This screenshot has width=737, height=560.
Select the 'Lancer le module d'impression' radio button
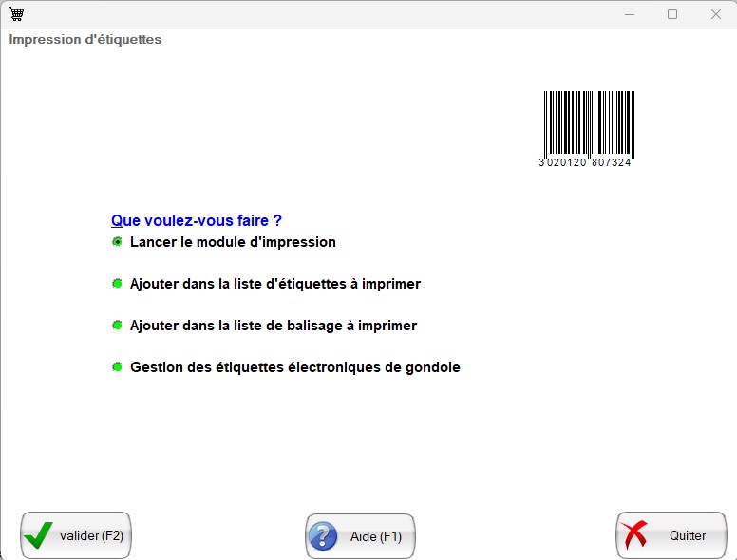click(117, 242)
